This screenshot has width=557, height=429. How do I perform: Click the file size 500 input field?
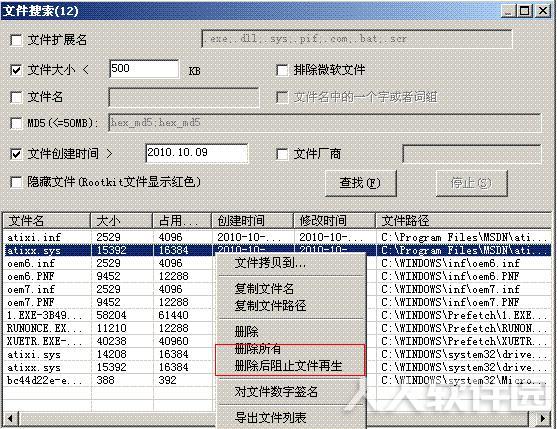coord(144,69)
